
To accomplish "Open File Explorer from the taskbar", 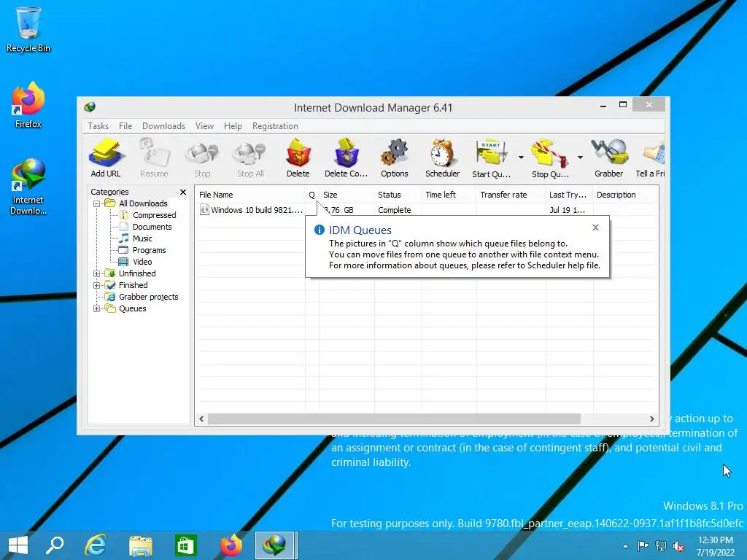I will 141,545.
